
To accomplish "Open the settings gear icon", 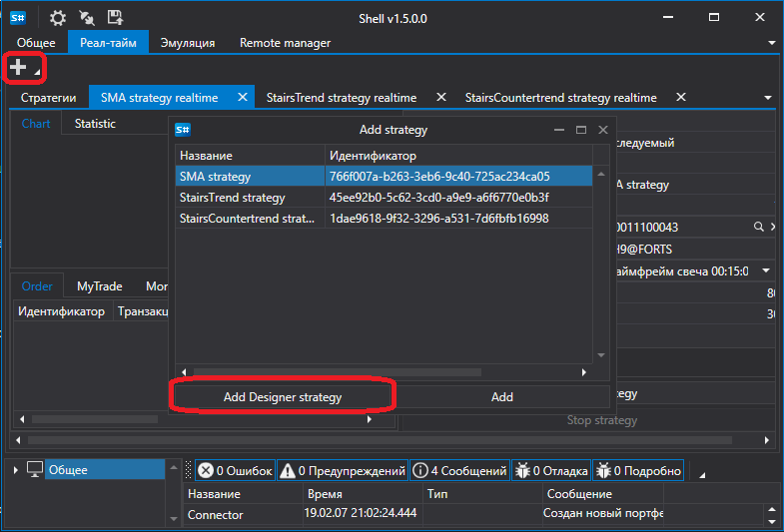I will point(58,19).
